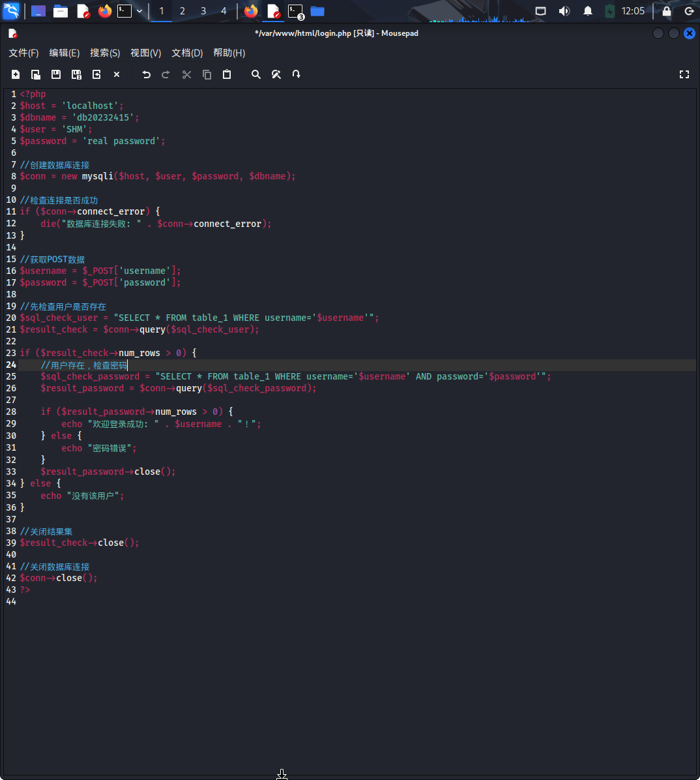Click the log out icon
Screen dimensions: 700x780
689,11
